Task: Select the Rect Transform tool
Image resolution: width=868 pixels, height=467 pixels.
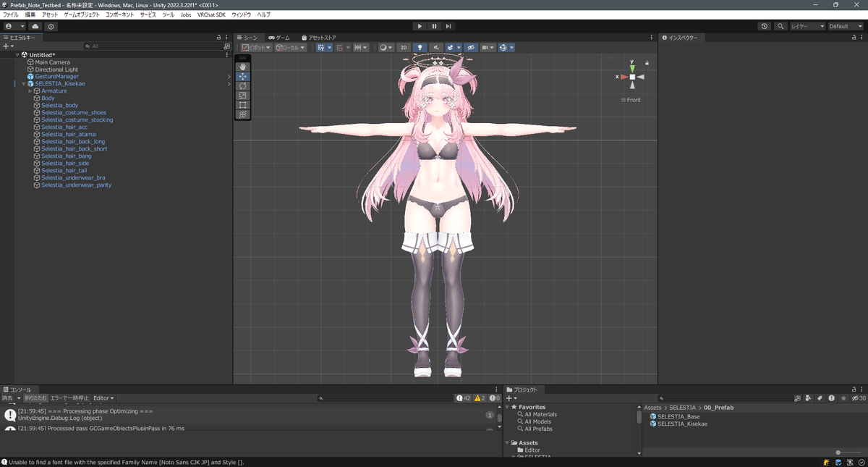Action: pyautogui.click(x=242, y=104)
